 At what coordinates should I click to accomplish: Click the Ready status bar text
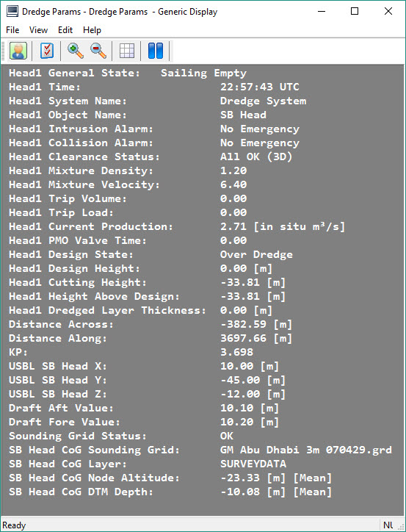[x=14, y=525]
